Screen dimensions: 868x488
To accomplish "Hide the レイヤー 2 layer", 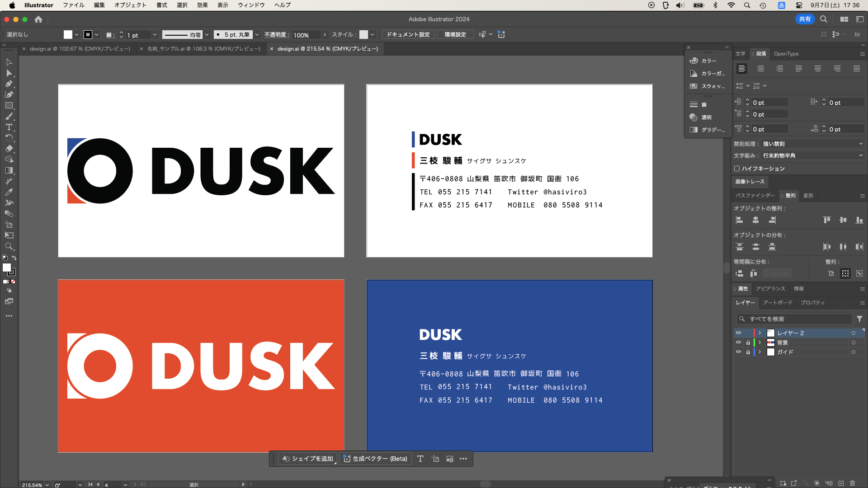I will 738,333.
